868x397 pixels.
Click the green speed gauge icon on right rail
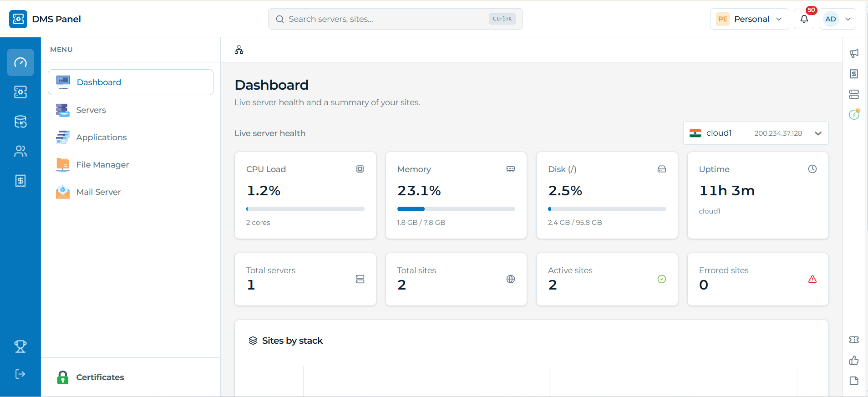coord(854,114)
